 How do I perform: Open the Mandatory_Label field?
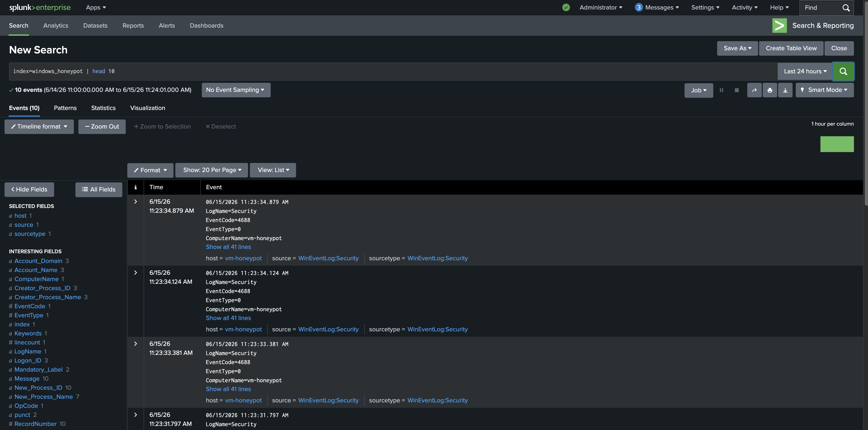(39, 370)
